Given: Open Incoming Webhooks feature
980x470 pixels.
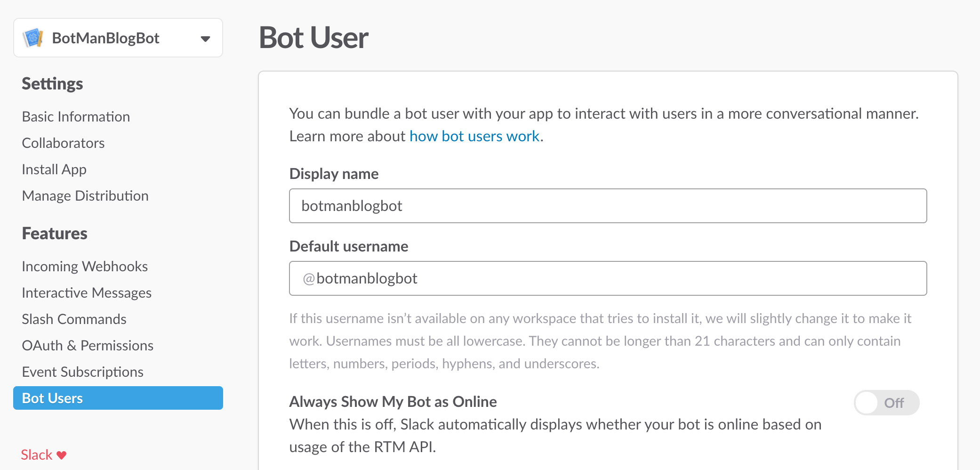Looking at the screenshot, I should [x=85, y=266].
